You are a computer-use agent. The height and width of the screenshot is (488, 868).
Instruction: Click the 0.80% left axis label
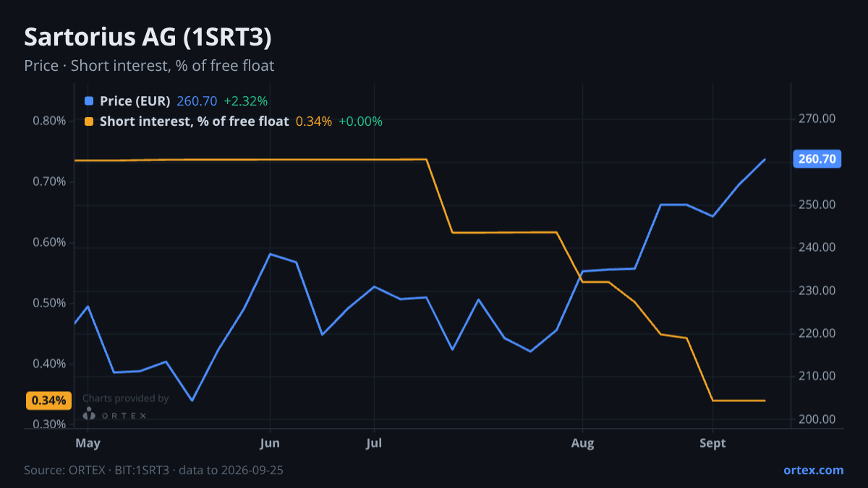pos(49,121)
